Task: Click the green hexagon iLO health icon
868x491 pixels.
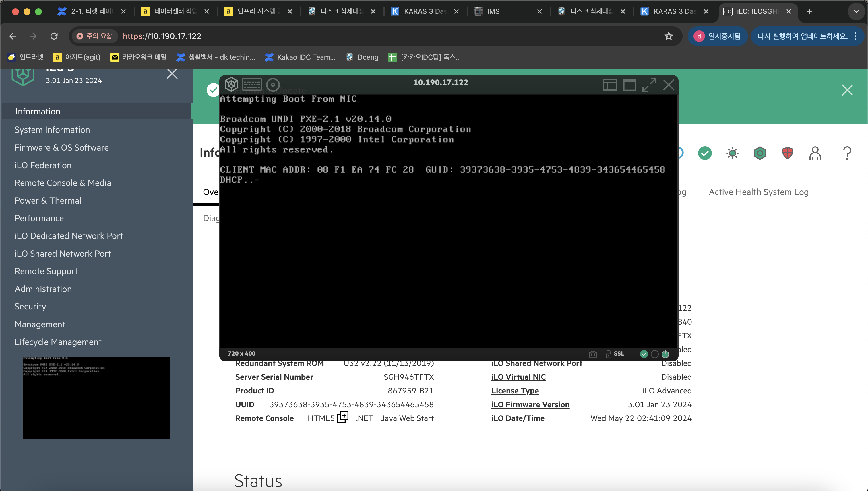Action: tap(760, 153)
